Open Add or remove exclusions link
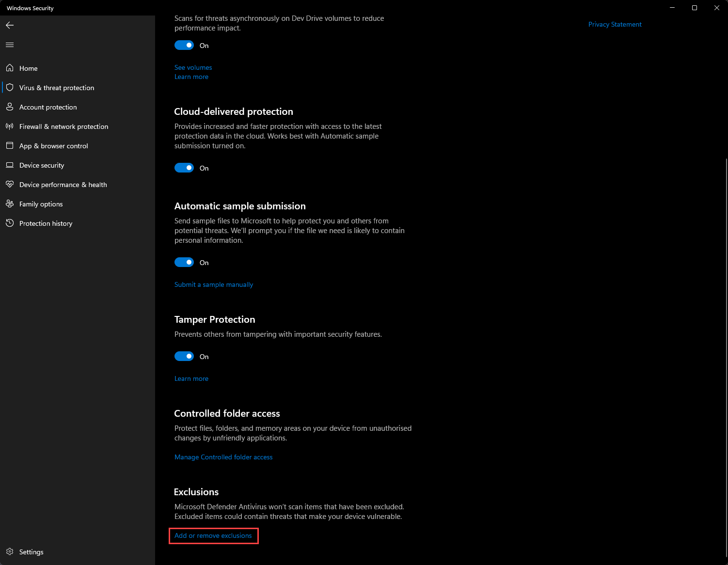The height and width of the screenshot is (565, 728). (x=213, y=535)
